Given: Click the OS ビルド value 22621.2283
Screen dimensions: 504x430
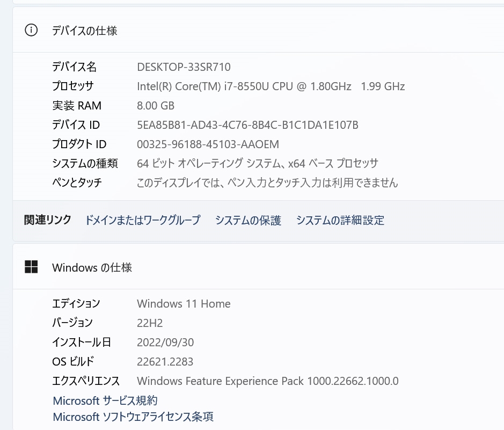Looking at the screenshot, I should [x=165, y=362].
